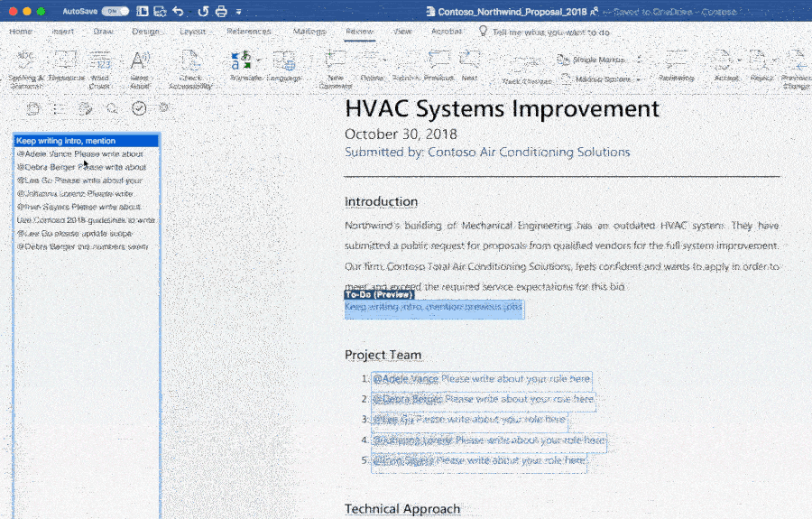The width and height of the screenshot is (812, 519).
Task: Select '@Debra Berger the numbers seem' sidebar item
Action: (87, 246)
